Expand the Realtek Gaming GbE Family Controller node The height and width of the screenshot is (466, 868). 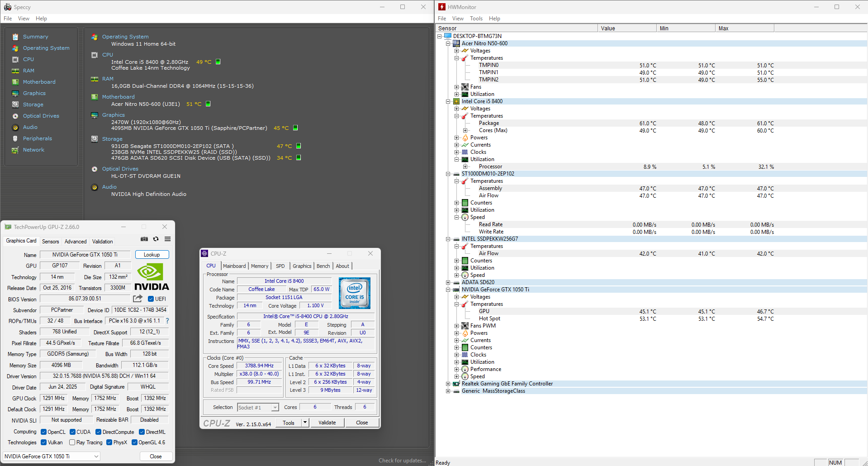448,384
